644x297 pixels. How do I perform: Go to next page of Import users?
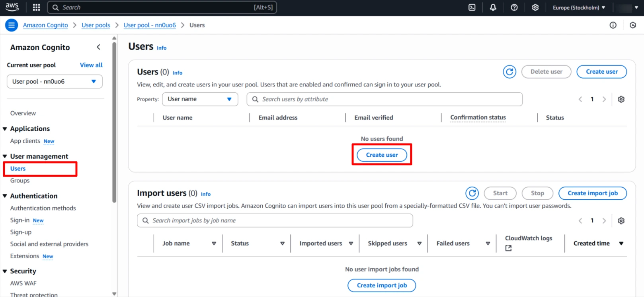coord(604,221)
